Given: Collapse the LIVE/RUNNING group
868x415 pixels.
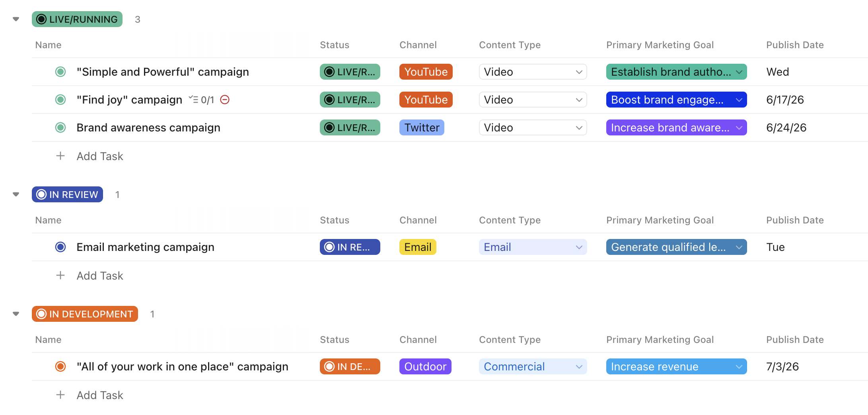Looking at the screenshot, I should (16, 19).
